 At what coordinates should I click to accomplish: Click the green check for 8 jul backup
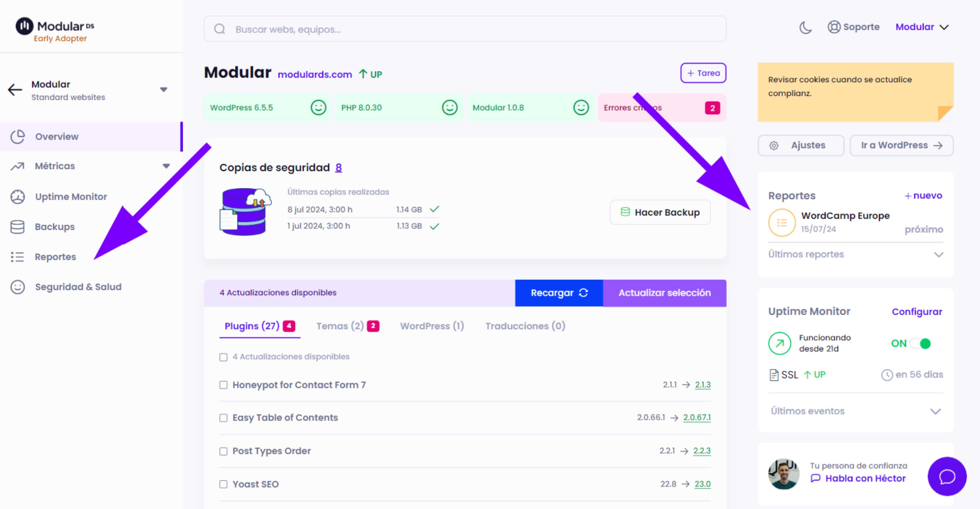pyautogui.click(x=434, y=209)
